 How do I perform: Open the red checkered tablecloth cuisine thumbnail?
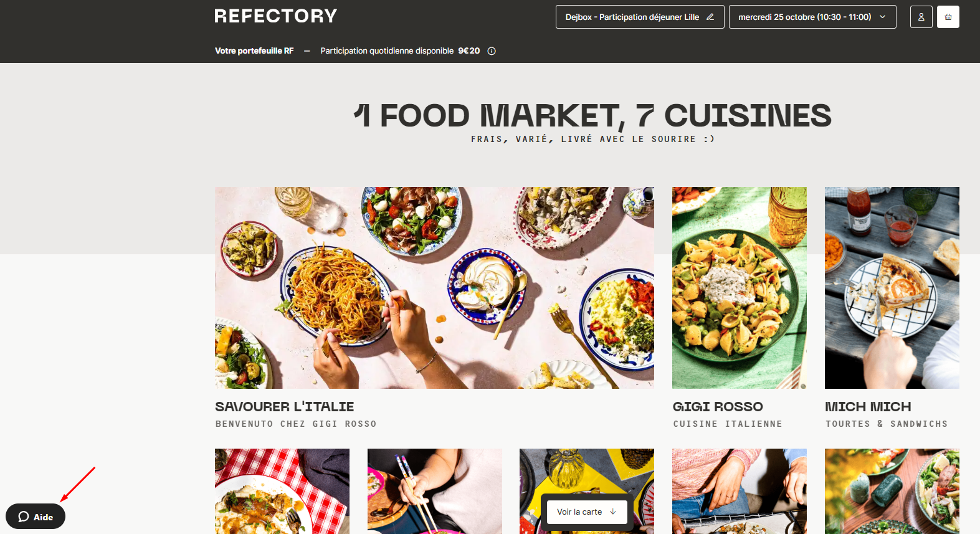coord(282,491)
